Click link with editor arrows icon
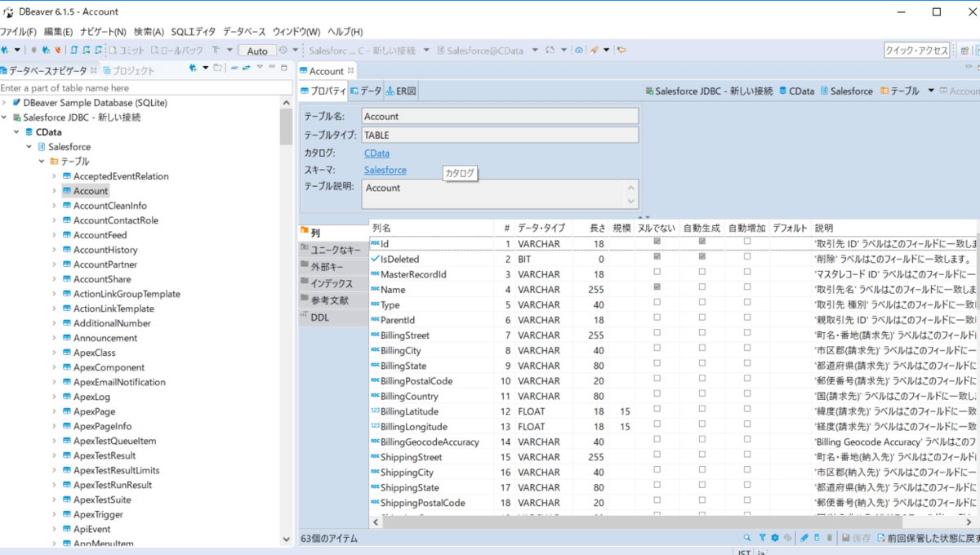 [x=246, y=69]
